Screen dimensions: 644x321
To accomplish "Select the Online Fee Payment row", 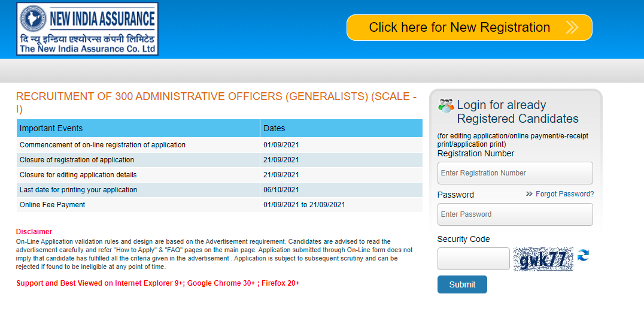I will (219, 205).
